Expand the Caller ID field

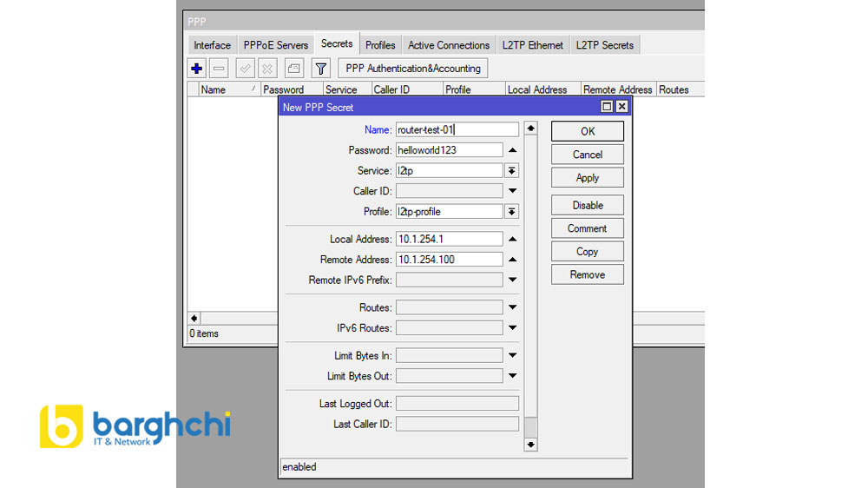point(512,191)
